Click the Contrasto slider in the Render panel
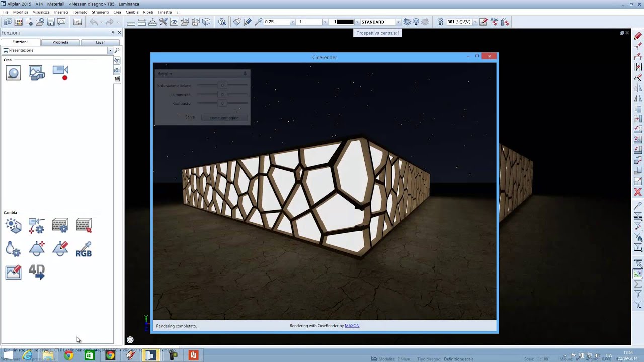The image size is (644, 362). (222, 103)
